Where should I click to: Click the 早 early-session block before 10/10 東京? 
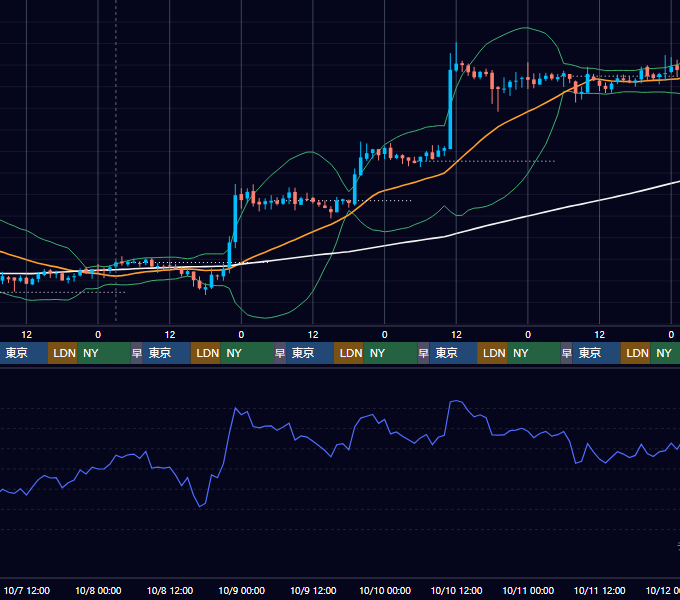[x=423, y=353]
